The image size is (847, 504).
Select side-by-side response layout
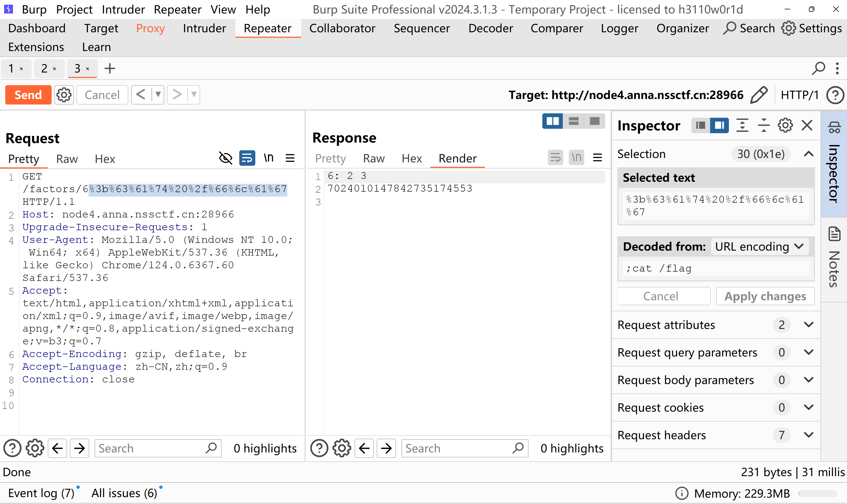tap(552, 121)
